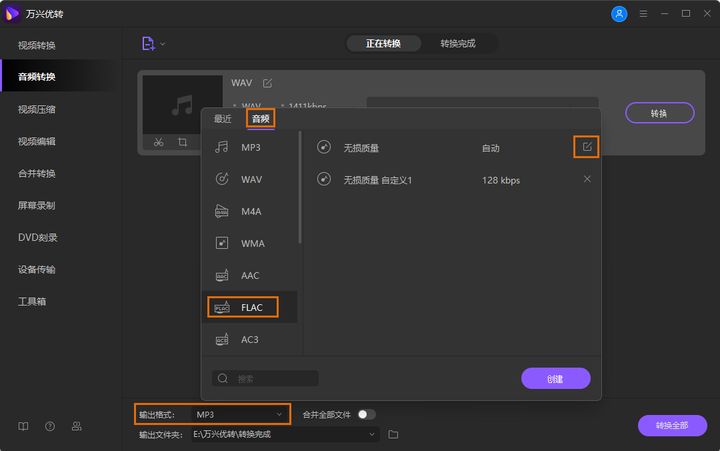Click the 创建 button

pos(556,378)
